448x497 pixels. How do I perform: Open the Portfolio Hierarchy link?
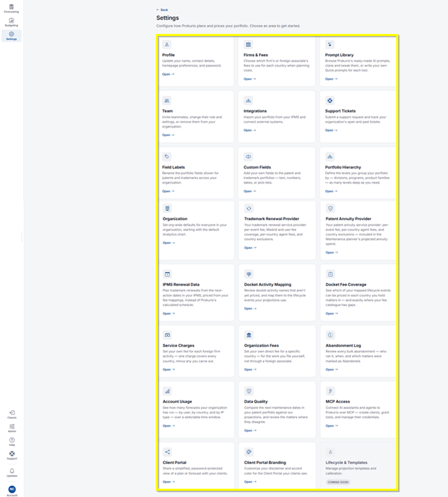[331, 191]
